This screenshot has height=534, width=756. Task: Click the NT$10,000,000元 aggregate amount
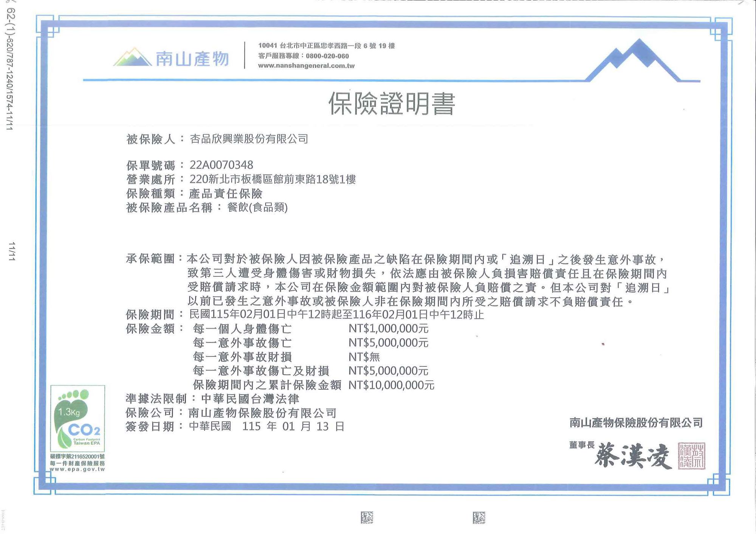tap(391, 385)
